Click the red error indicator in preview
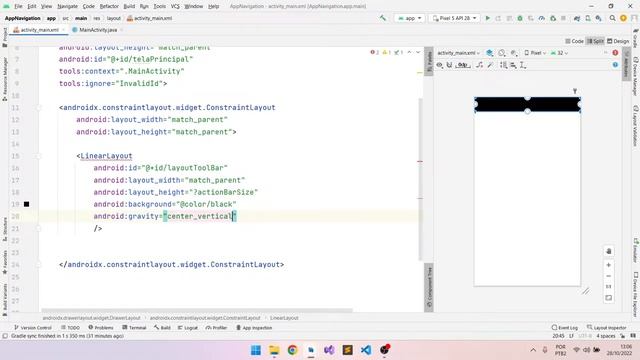Viewport: 640px width, 360px height. (615, 53)
